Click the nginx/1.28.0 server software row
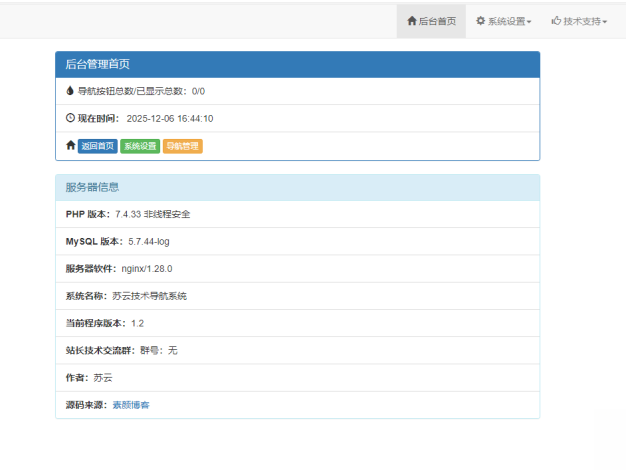Viewport: 626px width, 470px height. [x=297, y=269]
